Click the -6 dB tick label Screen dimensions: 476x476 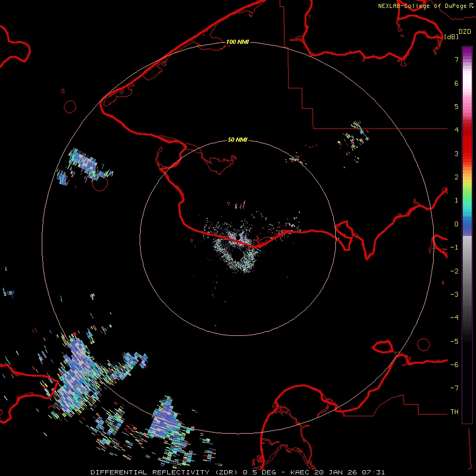click(x=454, y=364)
